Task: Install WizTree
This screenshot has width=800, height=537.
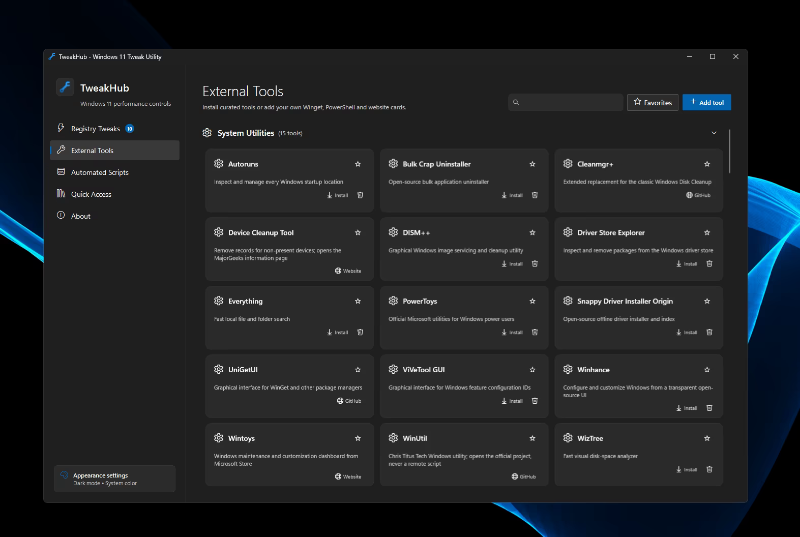Action: 687,470
